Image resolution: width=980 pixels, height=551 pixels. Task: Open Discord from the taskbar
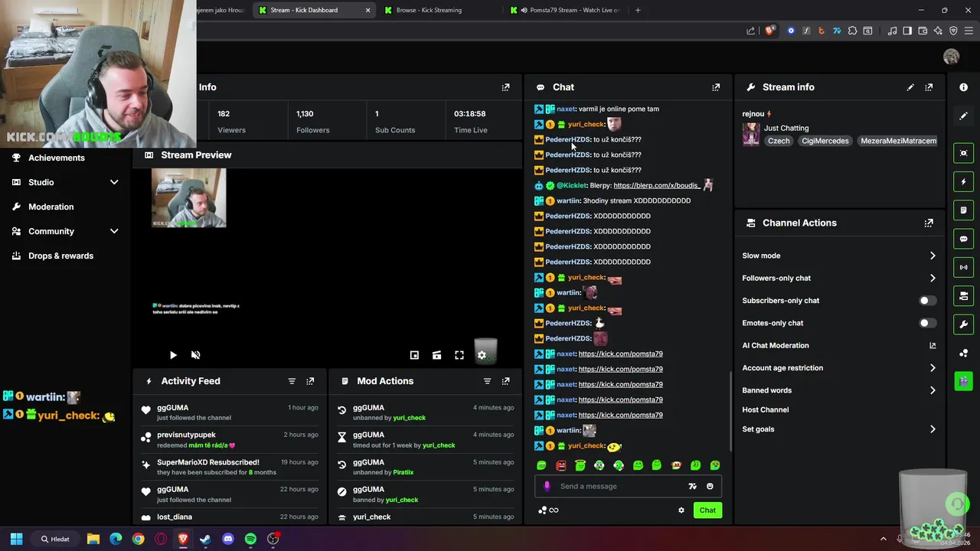228,539
